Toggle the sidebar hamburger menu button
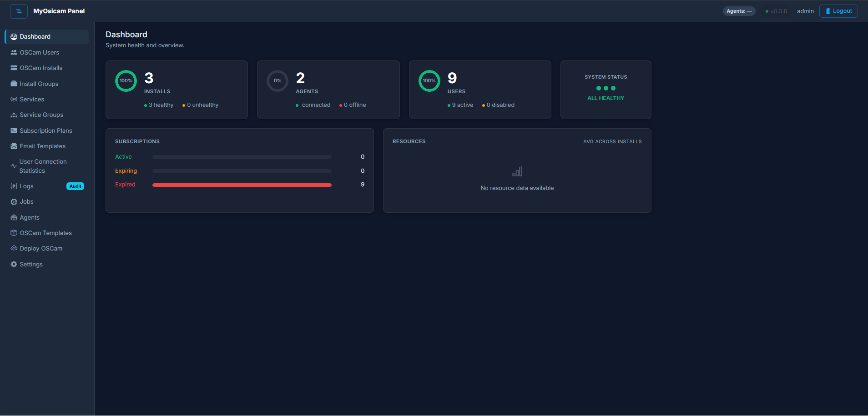The width and height of the screenshot is (868, 416). click(19, 11)
